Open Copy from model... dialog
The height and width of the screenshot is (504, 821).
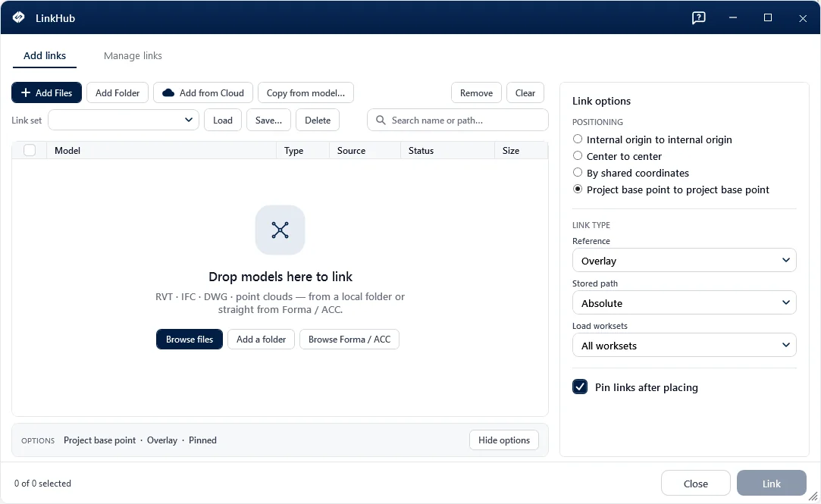[x=306, y=92]
